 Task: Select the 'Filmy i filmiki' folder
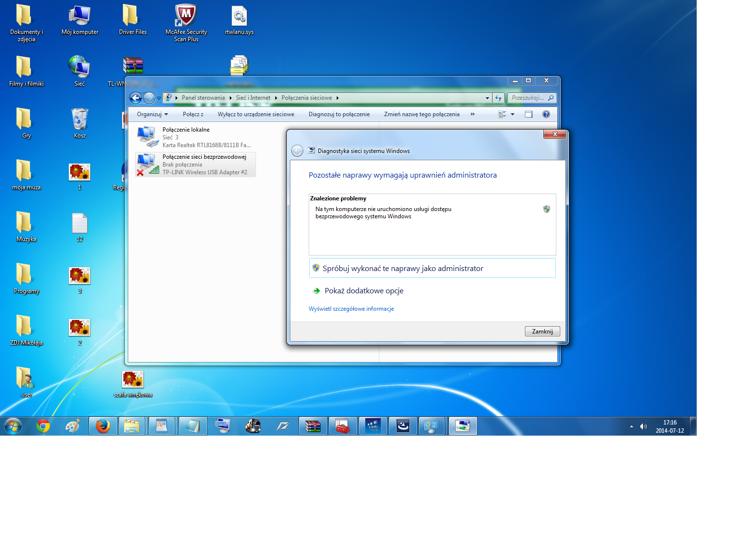27,72
